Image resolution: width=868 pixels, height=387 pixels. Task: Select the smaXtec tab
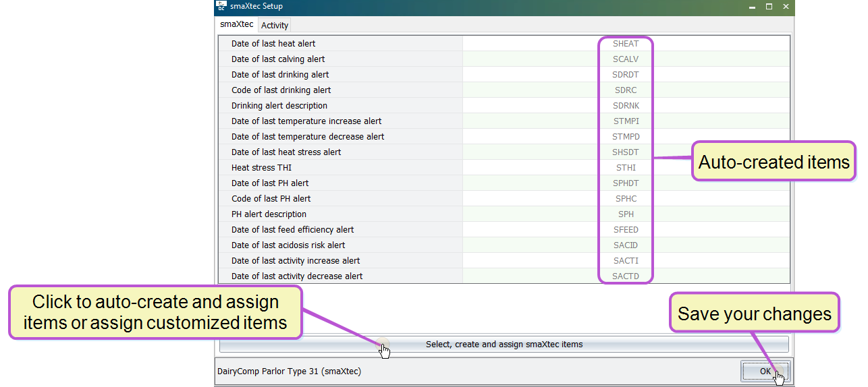click(237, 24)
